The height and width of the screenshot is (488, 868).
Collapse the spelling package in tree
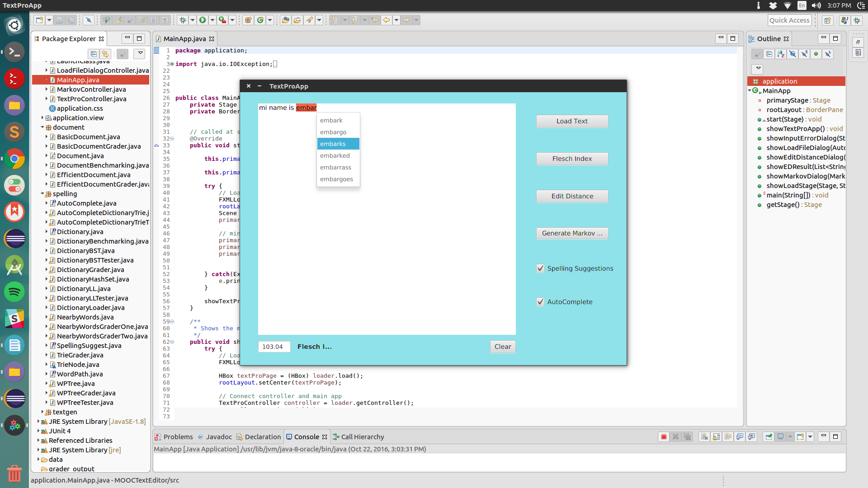coord(42,193)
